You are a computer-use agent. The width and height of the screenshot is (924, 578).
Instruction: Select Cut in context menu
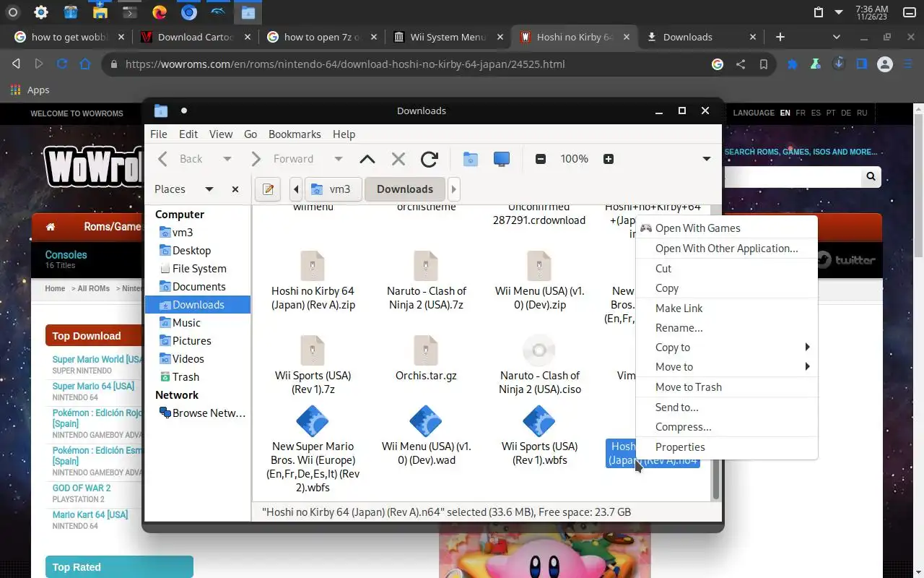point(726,269)
